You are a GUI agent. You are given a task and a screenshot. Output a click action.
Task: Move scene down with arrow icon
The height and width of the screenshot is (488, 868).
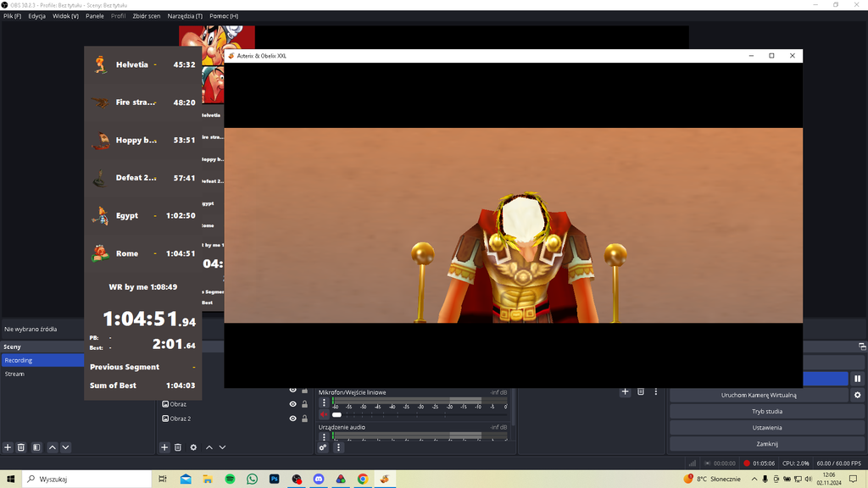65,447
